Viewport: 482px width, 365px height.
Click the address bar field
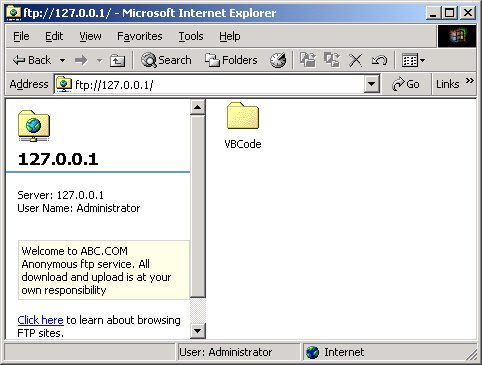click(x=217, y=85)
